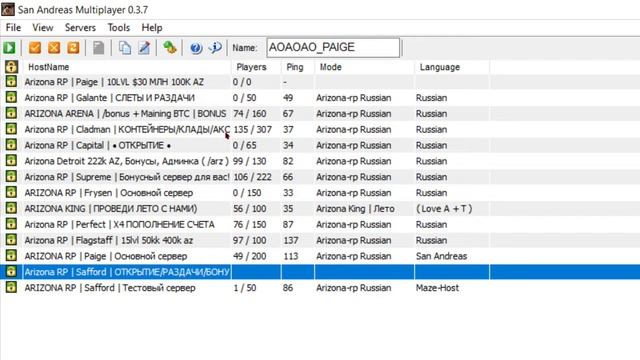Screen dimensions: 640x360
Task: Click the lock icon beside Cladman server
Action: 11,129
